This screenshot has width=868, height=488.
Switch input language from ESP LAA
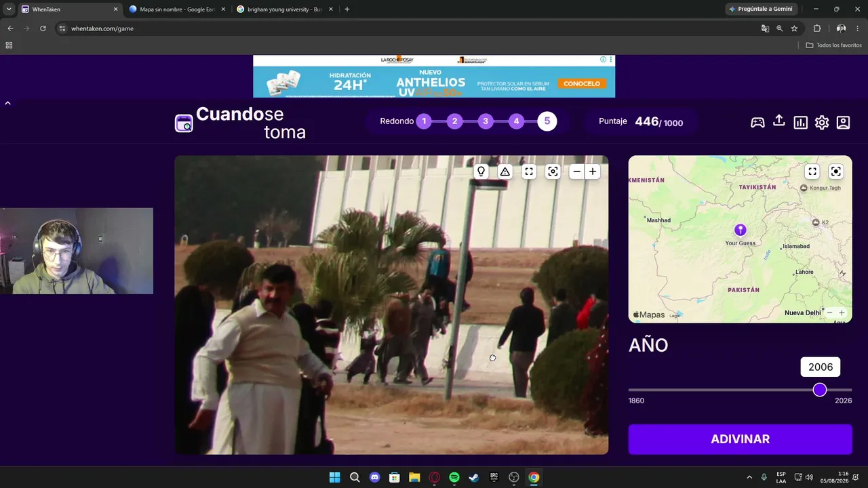pos(781,477)
